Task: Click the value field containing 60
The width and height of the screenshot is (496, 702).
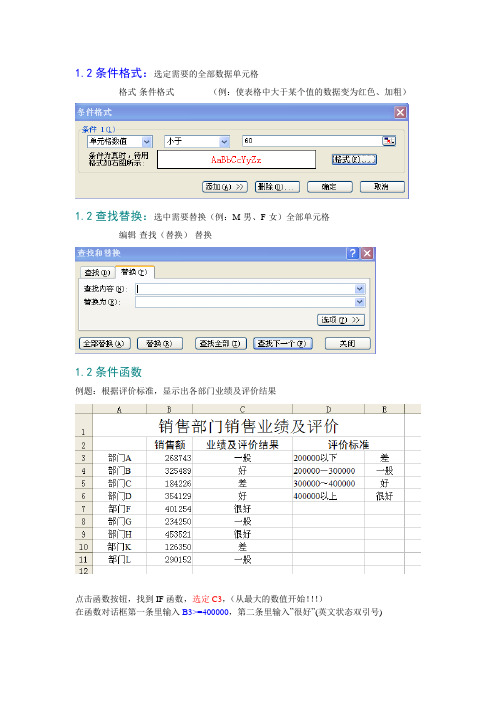Action: coord(312,141)
